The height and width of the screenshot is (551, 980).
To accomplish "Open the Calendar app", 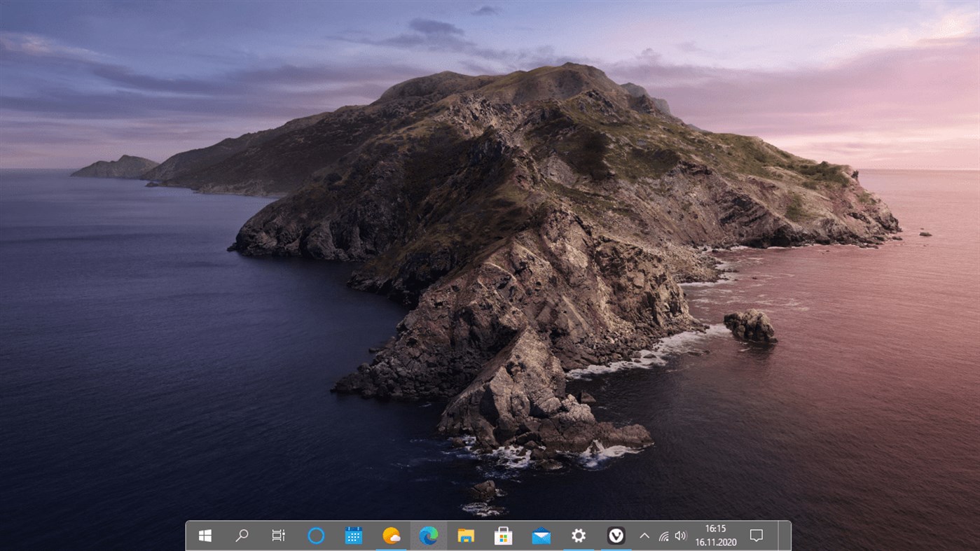I will coord(353,536).
